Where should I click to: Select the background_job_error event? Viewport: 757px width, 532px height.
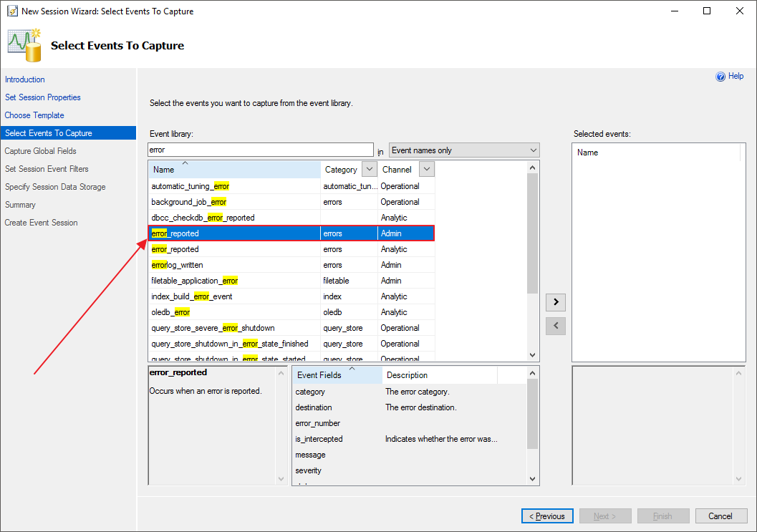click(x=189, y=202)
